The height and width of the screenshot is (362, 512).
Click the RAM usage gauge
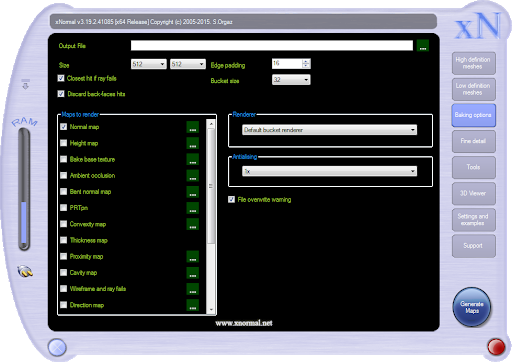coord(24,189)
